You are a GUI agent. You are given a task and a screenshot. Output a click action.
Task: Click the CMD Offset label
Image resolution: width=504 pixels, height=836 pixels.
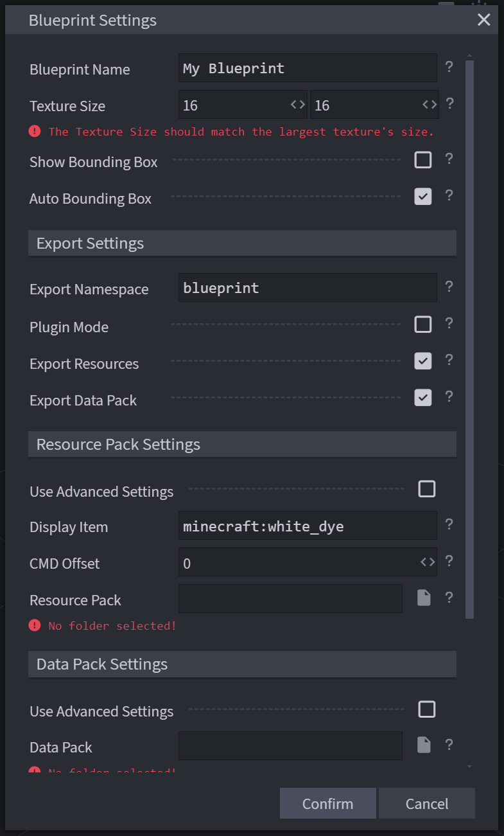64,564
